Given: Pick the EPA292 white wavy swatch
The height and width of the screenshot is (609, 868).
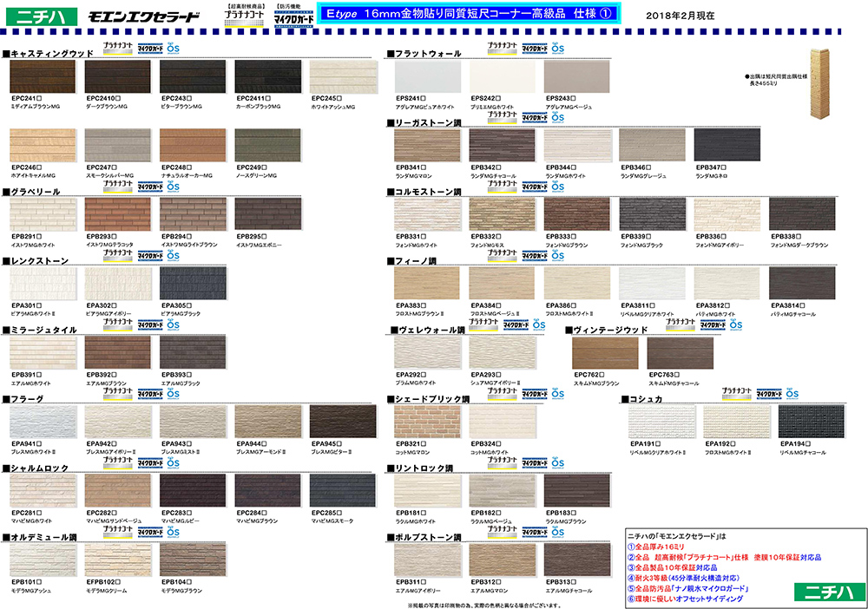Looking at the screenshot, I should tap(427, 352).
